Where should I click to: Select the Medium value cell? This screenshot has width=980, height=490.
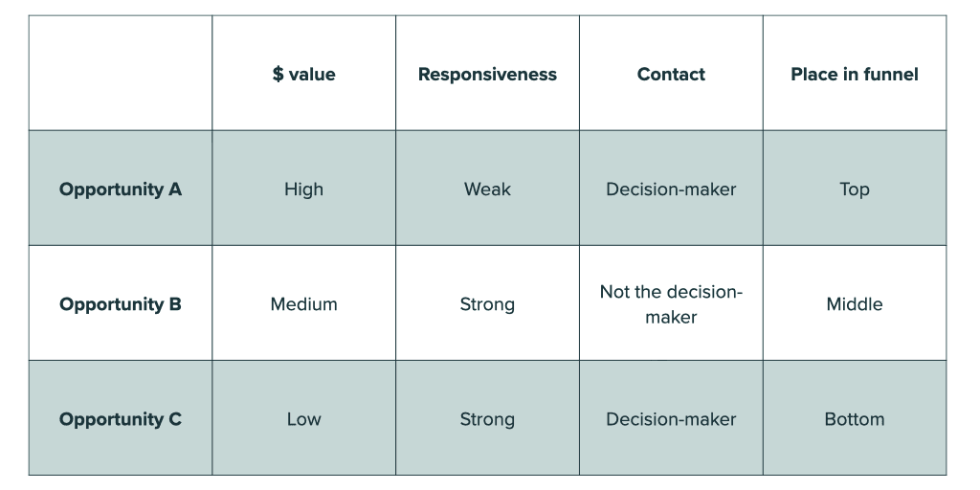pyautogui.click(x=303, y=304)
